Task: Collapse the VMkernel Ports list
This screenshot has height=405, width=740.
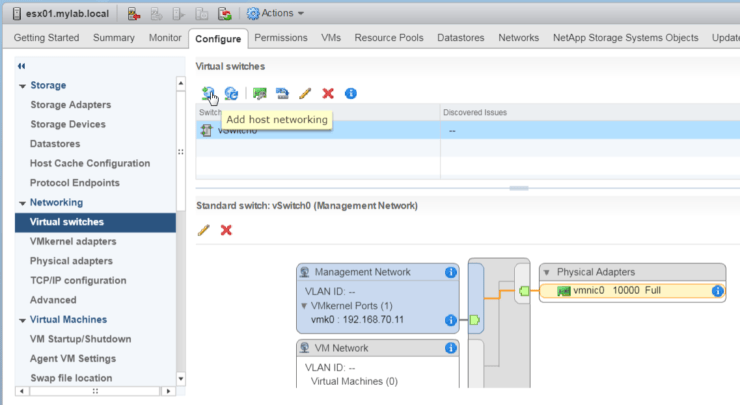Action: 304,306
